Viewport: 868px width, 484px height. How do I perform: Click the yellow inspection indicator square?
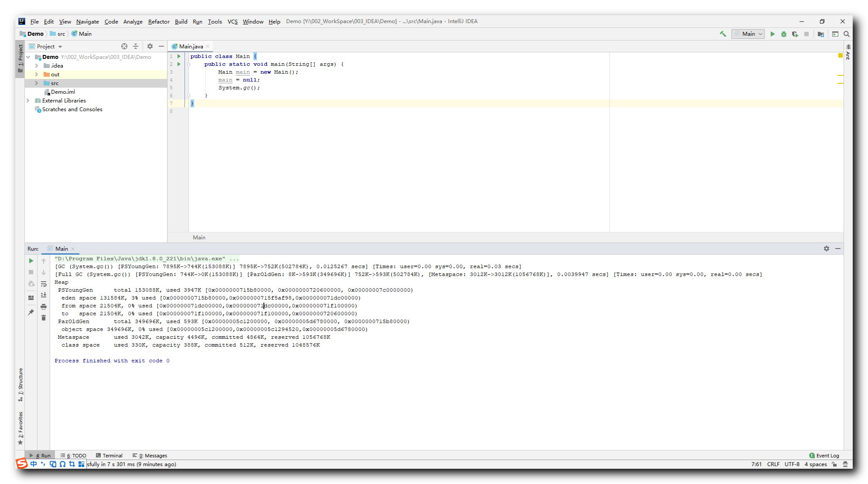coord(840,55)
